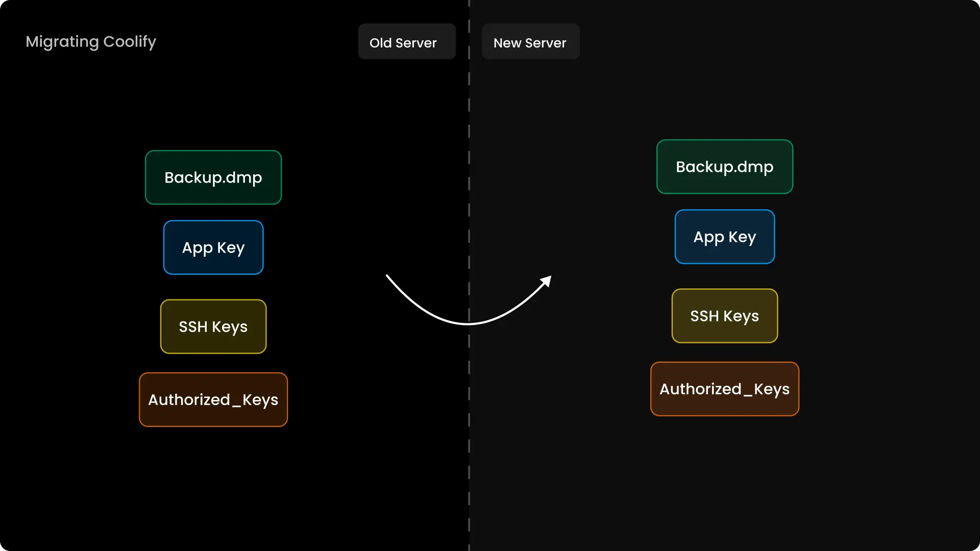Click the Migrating Coolify title

[x=91, y=42]
